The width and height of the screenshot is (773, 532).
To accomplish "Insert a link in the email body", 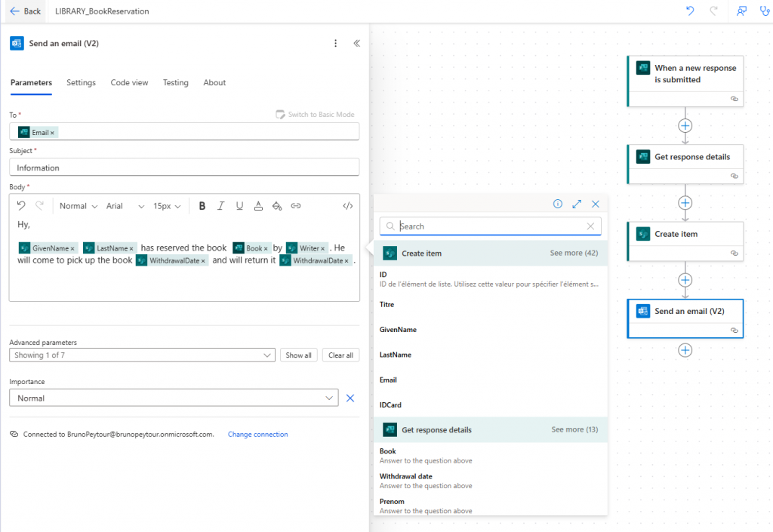I will [x=296, y=206].
